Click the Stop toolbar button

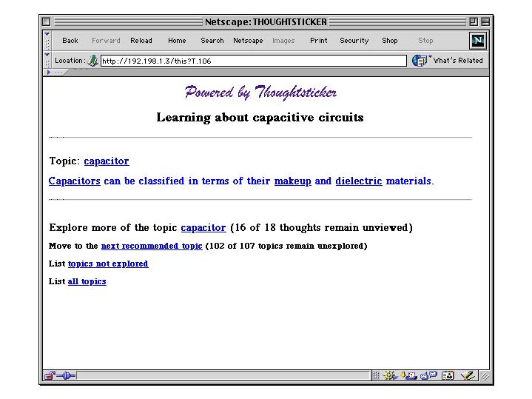(x=425, y=41)
